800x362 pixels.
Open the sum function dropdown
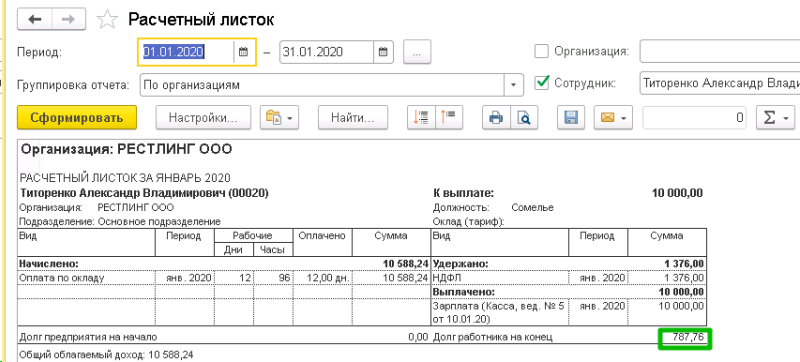pos(776,118)
